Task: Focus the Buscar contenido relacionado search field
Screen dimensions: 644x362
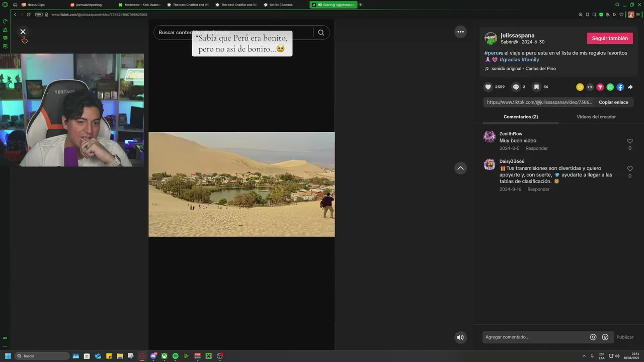Action: point(234,33)
